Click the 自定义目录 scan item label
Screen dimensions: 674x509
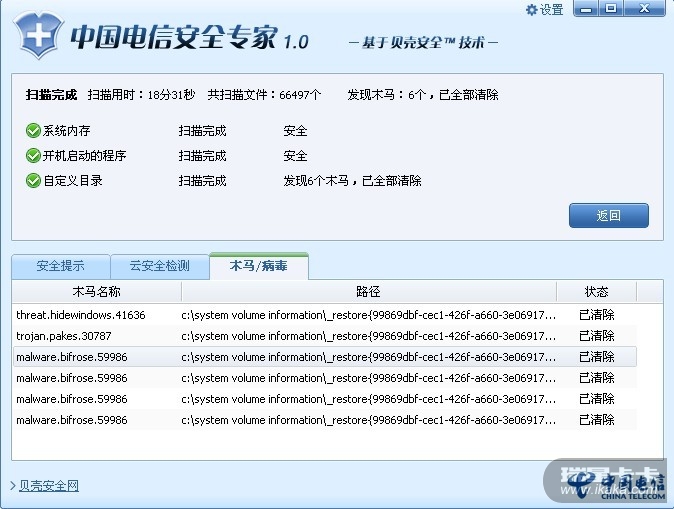pos(73,181)
